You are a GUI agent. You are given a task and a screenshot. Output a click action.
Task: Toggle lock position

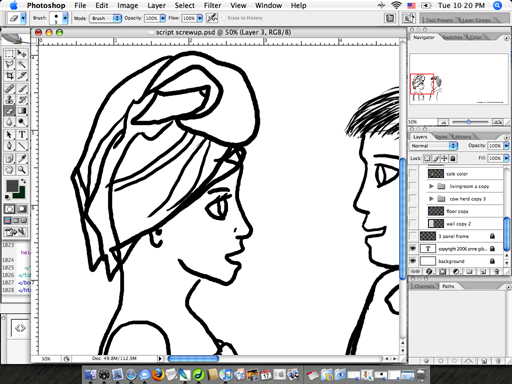click(x=444, y=158)
